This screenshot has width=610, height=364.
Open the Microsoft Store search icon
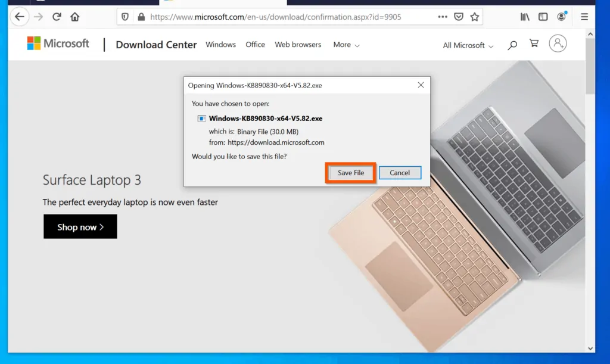pyautogui.click(x=512, y=45)
